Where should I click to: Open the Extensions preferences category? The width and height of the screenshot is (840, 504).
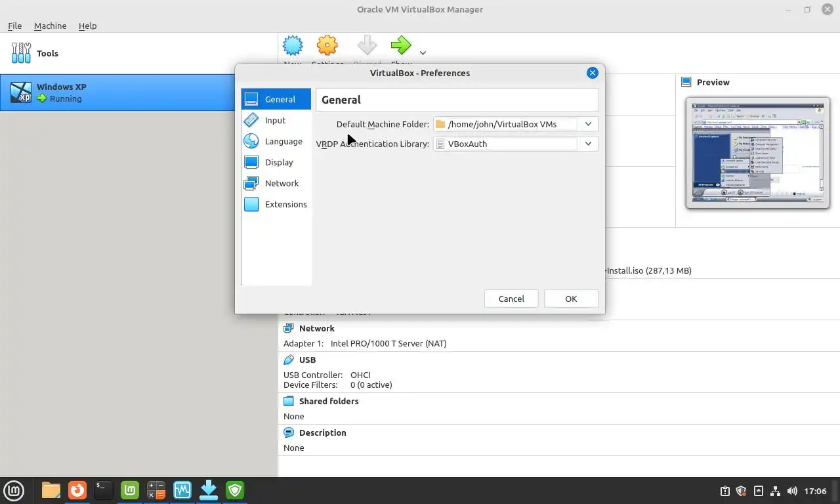[276, 204]
